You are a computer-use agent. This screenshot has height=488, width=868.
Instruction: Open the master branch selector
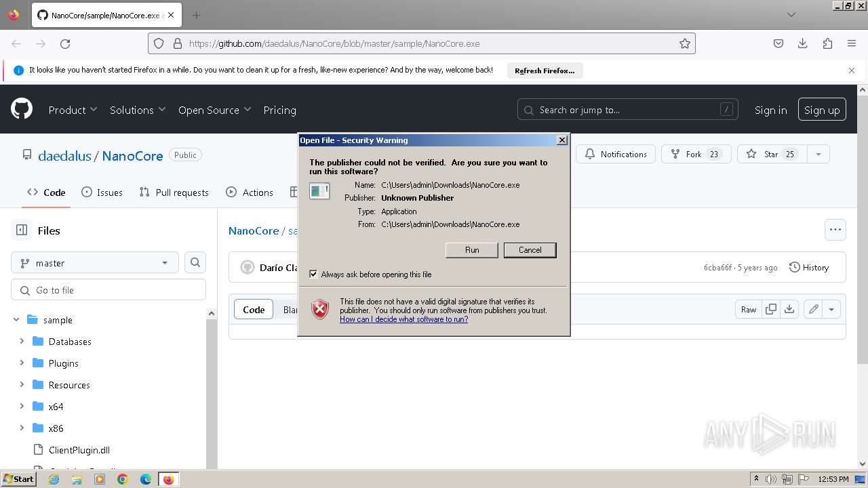point(95,262)
